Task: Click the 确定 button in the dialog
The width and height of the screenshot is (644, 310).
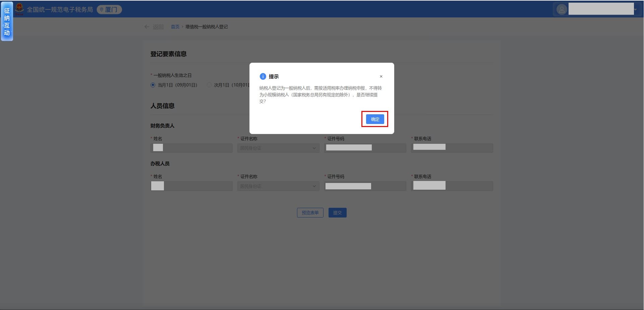Action: pos(375,119)
